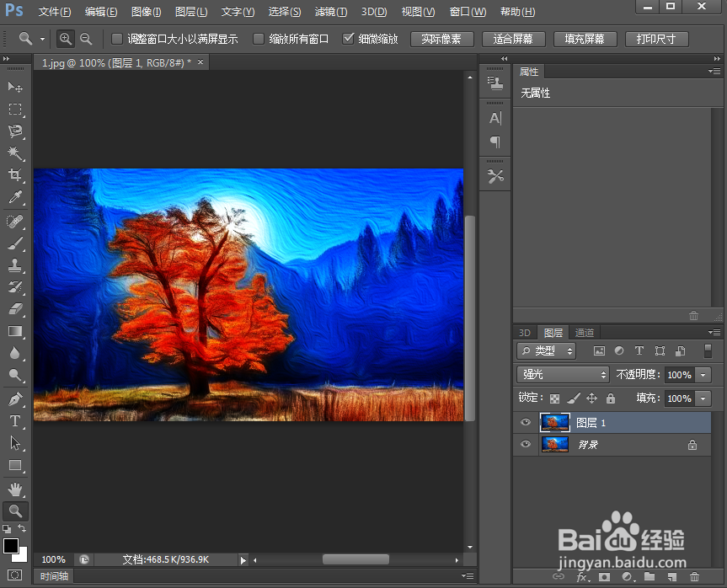Open the timeline panel flyout menu

[468, 575]
